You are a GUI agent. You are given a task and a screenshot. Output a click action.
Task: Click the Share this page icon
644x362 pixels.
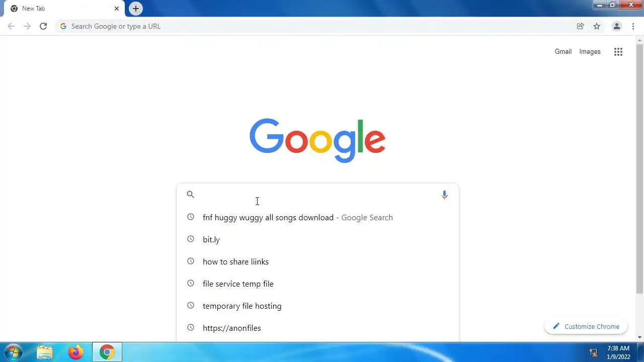click(580, 26)
